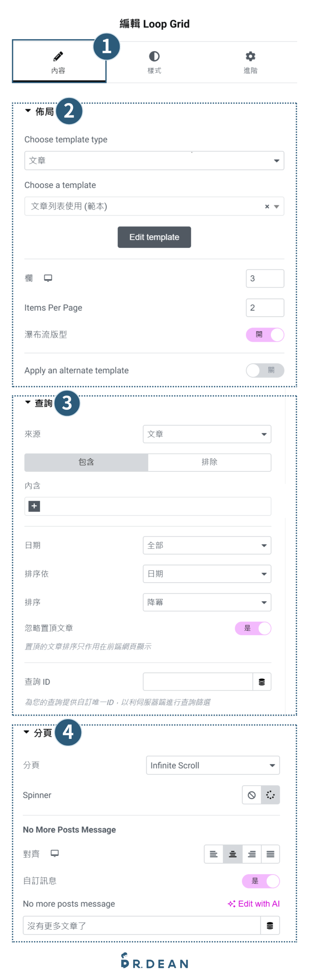Open dynamic tags for 查詢 ID
This screenshot has width=309, height=980.
262,681
